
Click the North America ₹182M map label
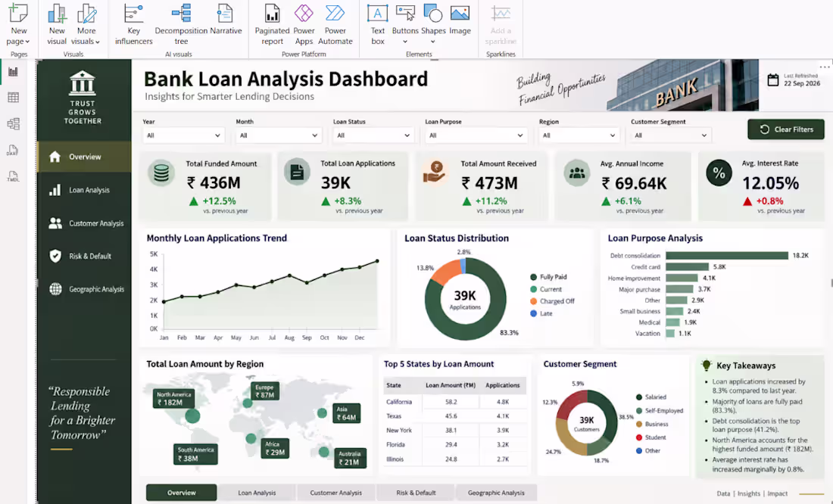point(173,399)
